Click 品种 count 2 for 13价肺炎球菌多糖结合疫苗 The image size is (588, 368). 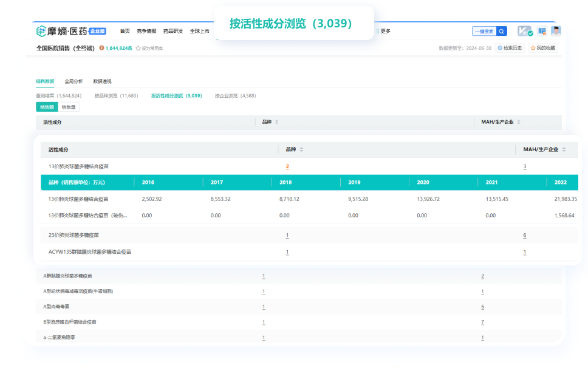tap(287, 166)
